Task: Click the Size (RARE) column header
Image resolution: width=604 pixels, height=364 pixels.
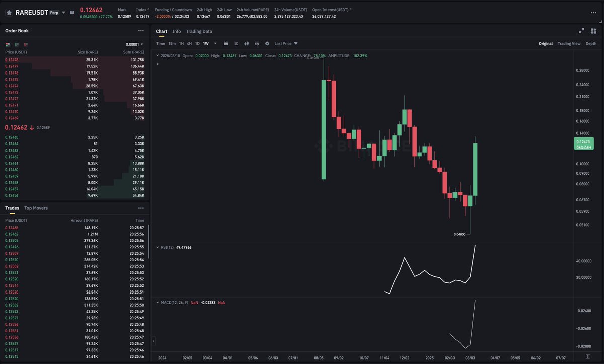Action: click(88, 52)
